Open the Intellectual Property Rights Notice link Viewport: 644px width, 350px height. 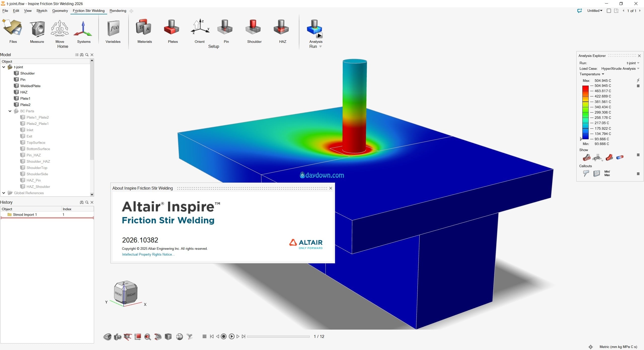tap(148, 254)
